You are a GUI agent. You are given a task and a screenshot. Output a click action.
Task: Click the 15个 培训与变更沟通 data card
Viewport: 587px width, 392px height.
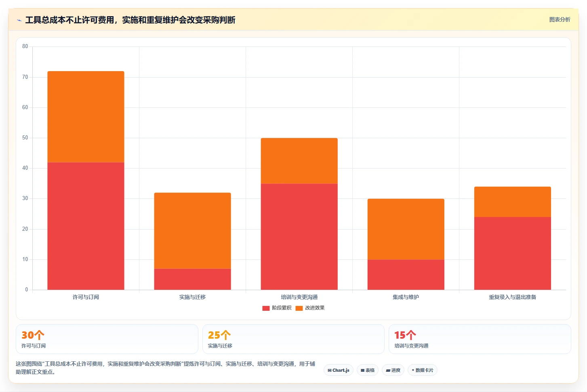click(480, 339)
